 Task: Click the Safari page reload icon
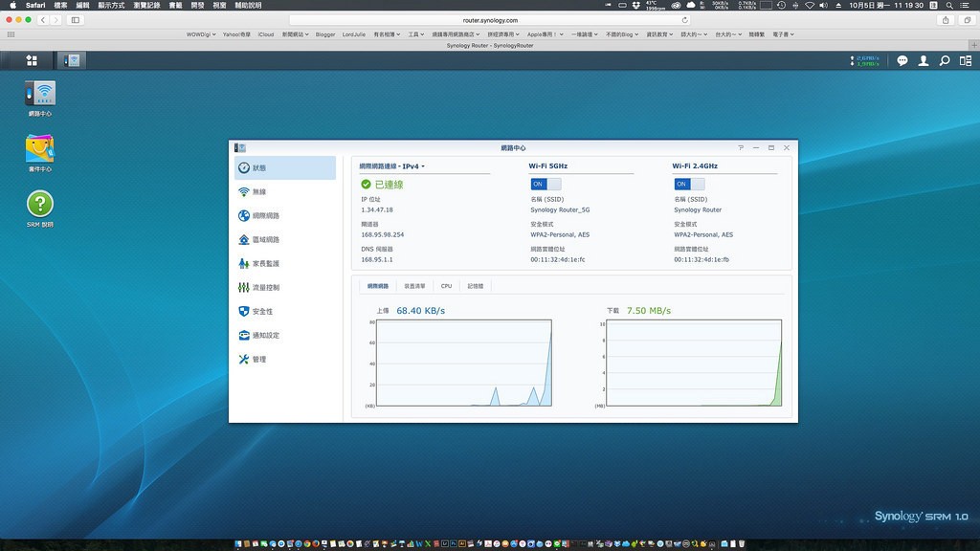[x=684, y=20]
